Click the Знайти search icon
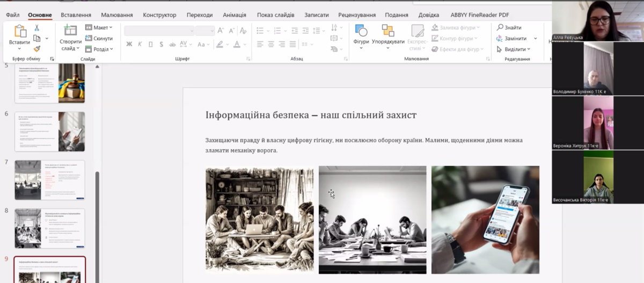Viewport: 644px width, 283px height. (x=501, y=28)
